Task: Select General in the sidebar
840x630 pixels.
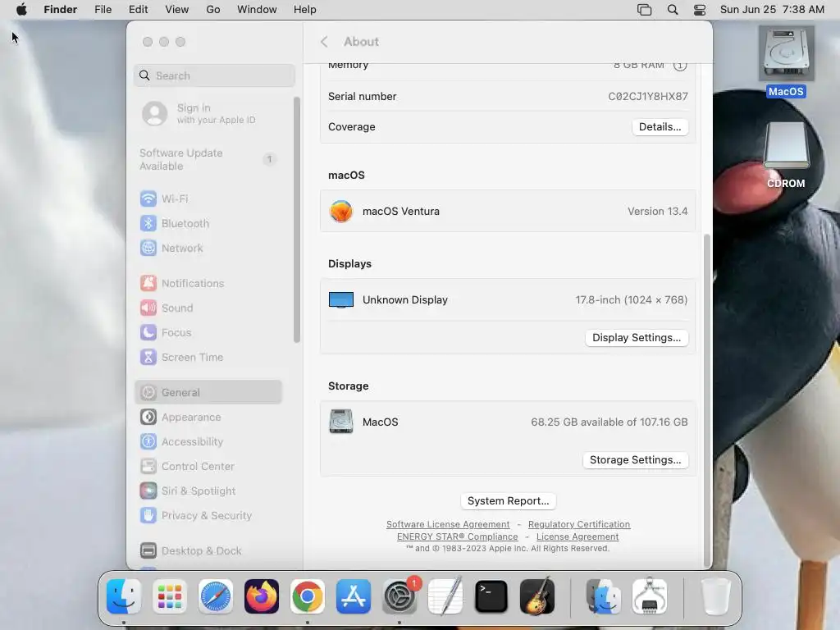Action: [x=208, y=393]
